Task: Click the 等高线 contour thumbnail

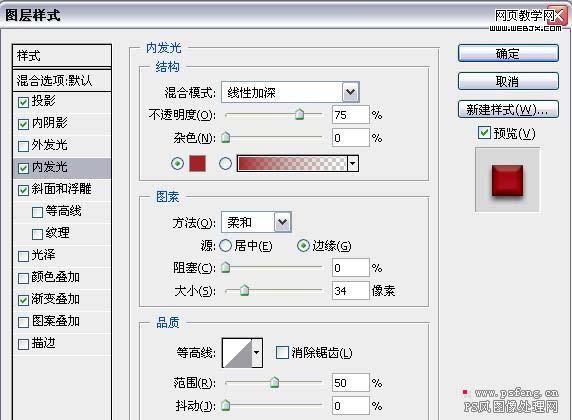Action: [x=237, y=352]
